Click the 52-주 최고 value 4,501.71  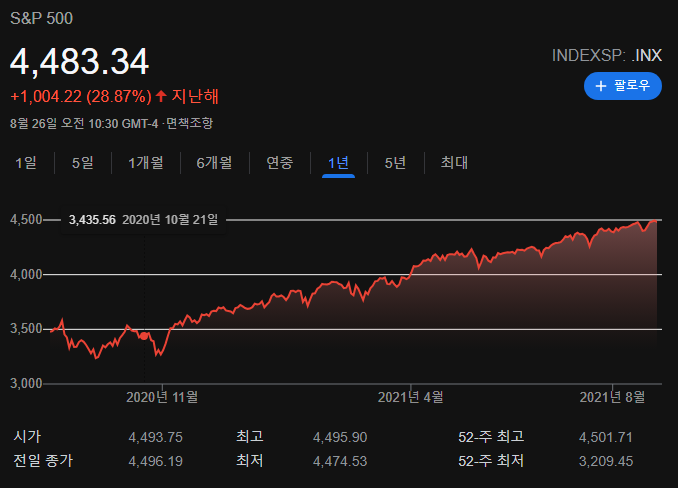[x=606, y=437]
